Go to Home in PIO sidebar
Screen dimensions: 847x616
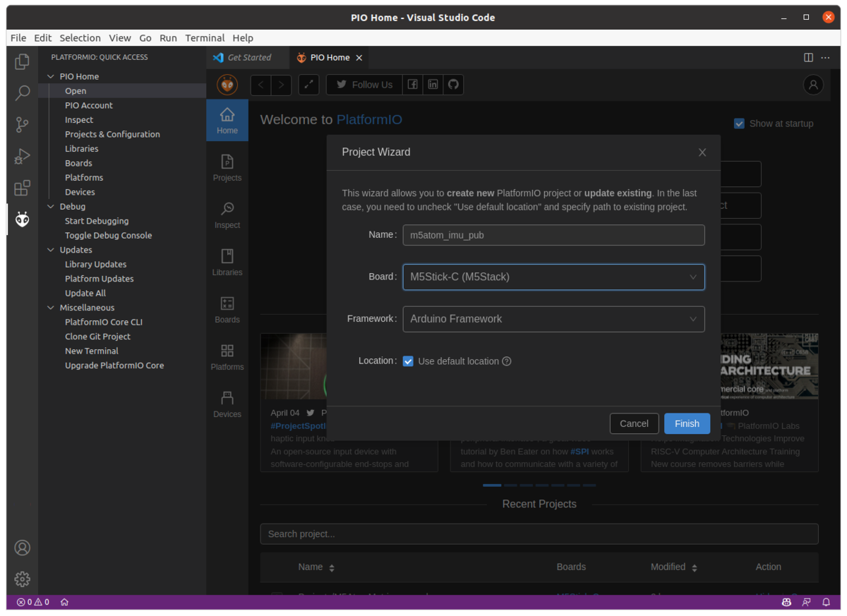(227, 121)
